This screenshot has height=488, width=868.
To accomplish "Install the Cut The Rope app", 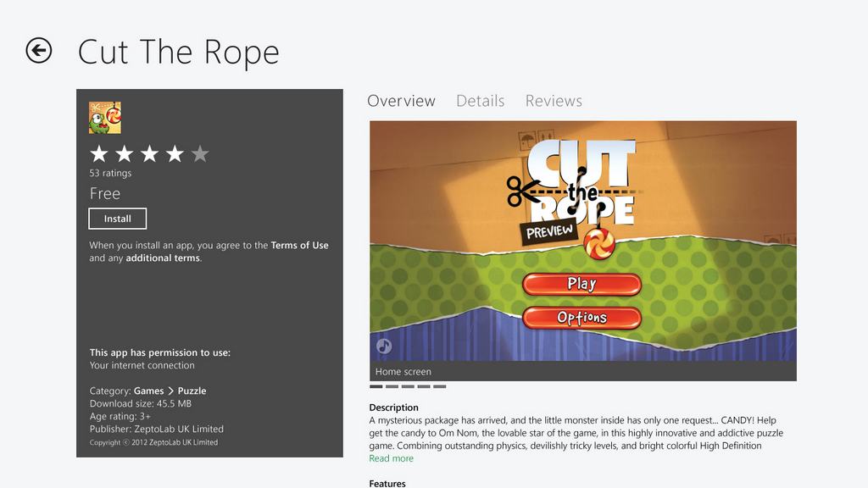I will (x=117, y=219).
